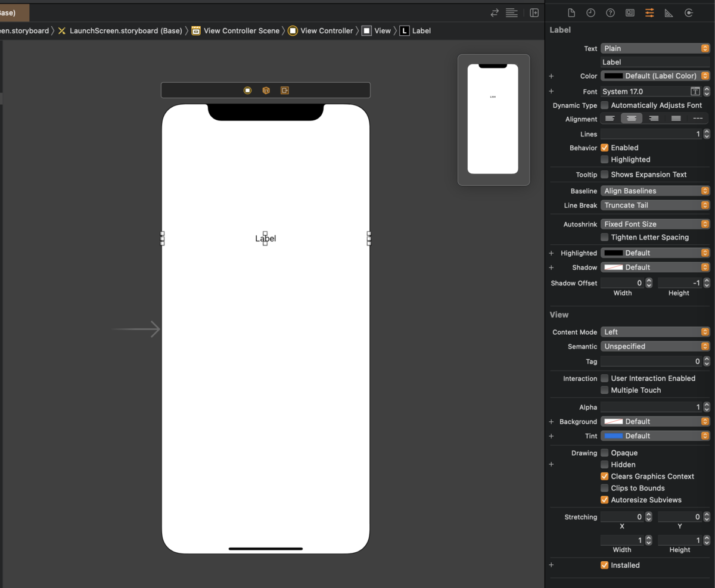Enable Shows Expansion Text
The height and width of the screenshot is (588, 715).
pos(605,175)
